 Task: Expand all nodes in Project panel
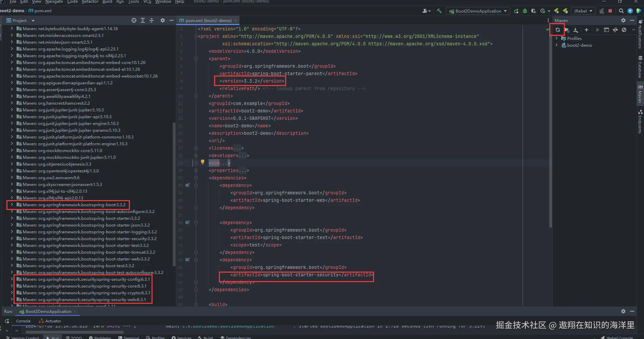(143, 20)
